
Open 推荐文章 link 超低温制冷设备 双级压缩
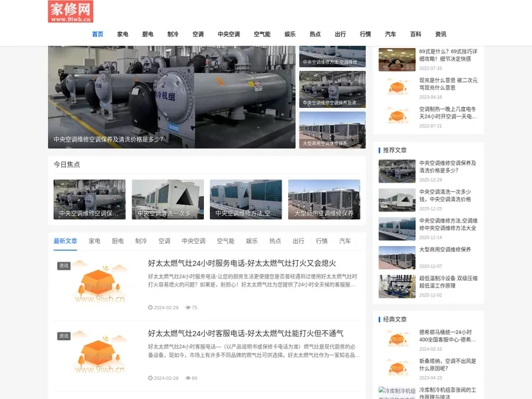[449, 282]
